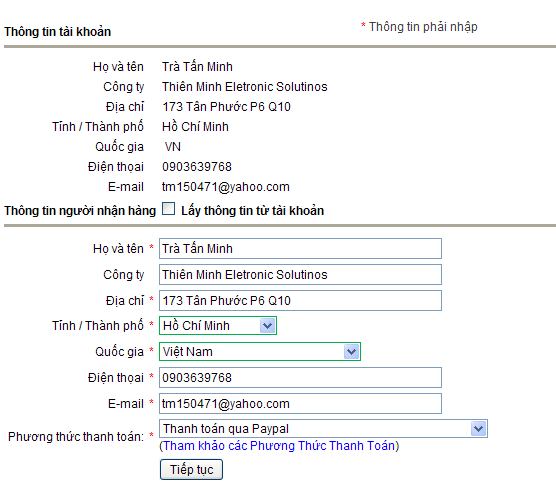
Task: Click the account email tm150471@yahoo.com text
Action: [226, 187]
